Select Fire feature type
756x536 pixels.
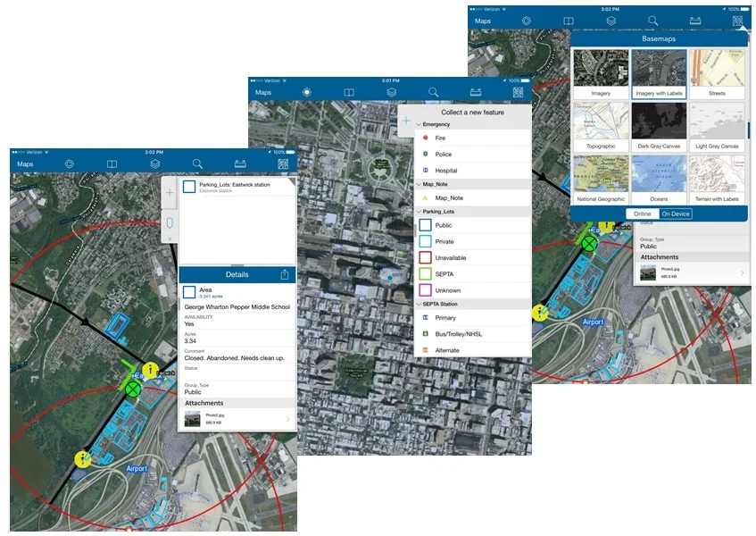(473, 138)
